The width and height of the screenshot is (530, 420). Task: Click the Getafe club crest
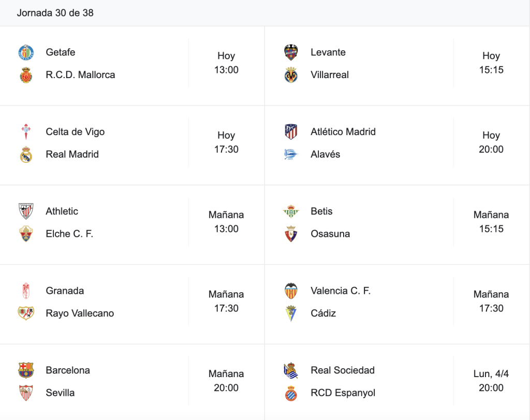(x=26, y=52)
